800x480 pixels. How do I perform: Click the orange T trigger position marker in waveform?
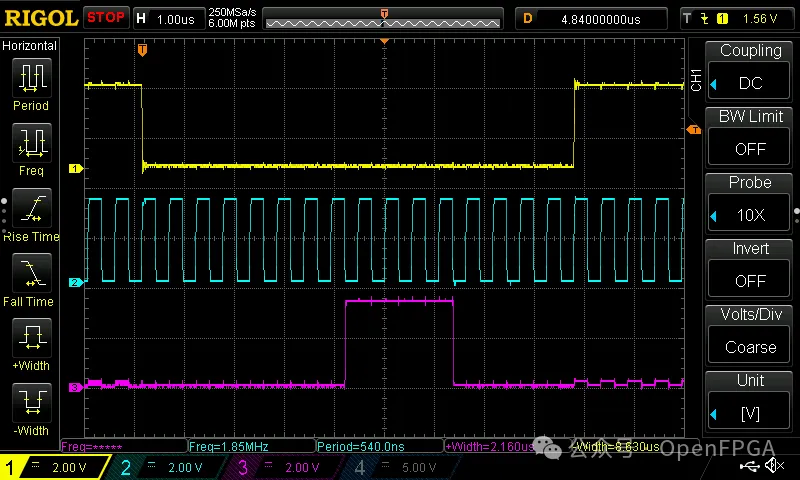142,50
